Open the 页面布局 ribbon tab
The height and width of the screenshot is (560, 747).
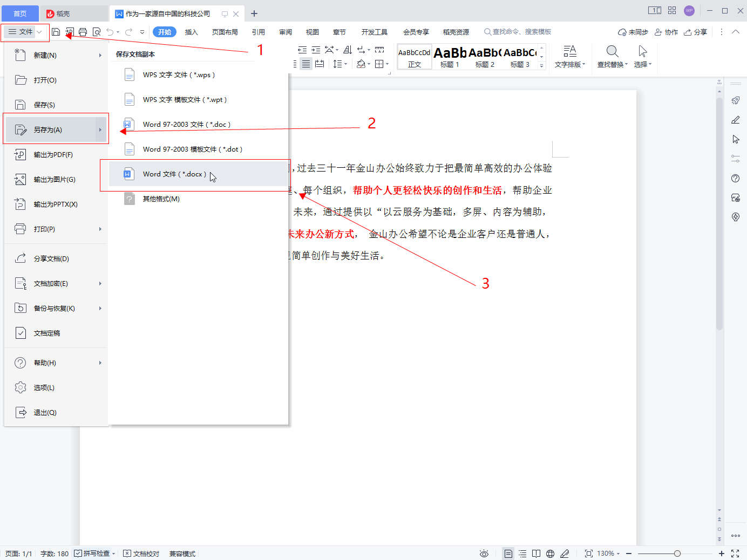(225, 32)
